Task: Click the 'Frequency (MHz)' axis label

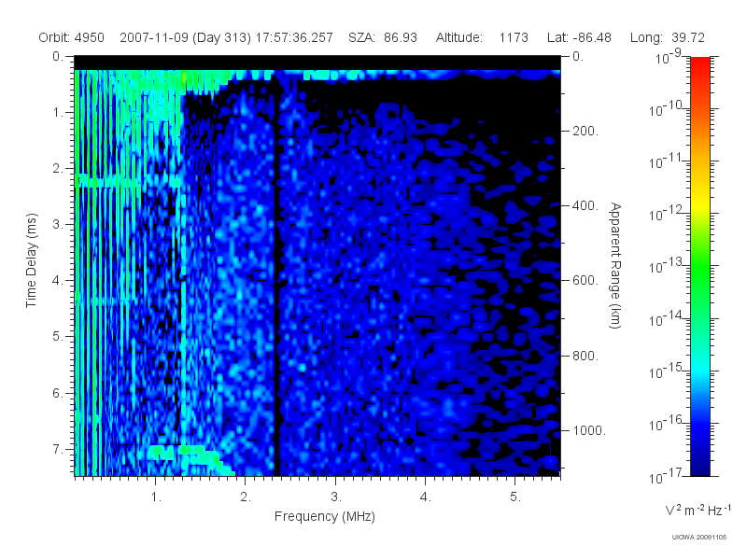Action: pos(324,516)
